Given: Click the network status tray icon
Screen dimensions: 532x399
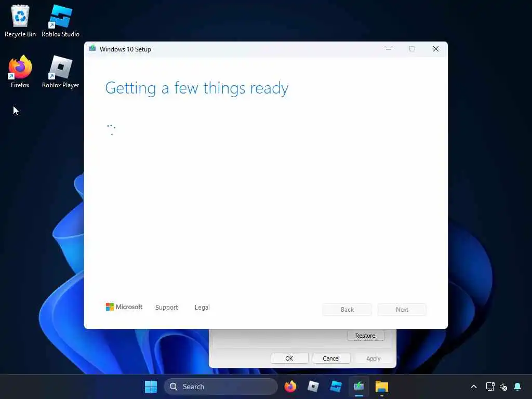Looking at the screenshot, I should (490, 387).
